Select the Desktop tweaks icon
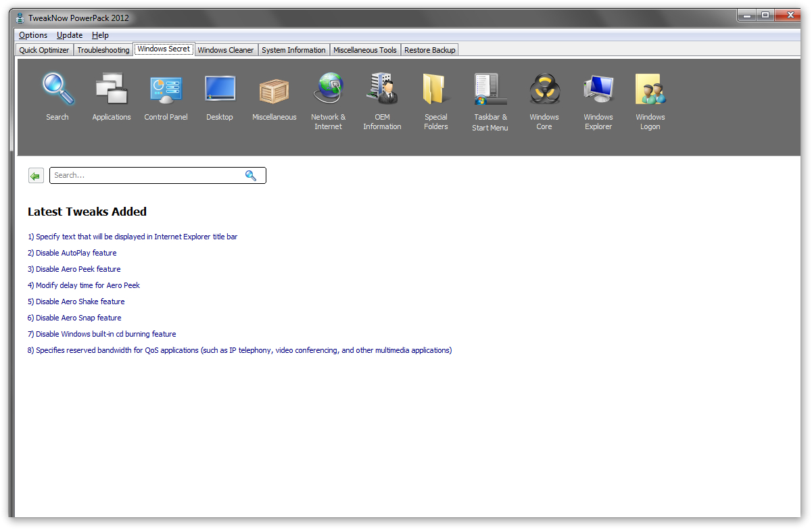Image resolution: width=812 pixels, height=530 pixels. pos(220,89)
